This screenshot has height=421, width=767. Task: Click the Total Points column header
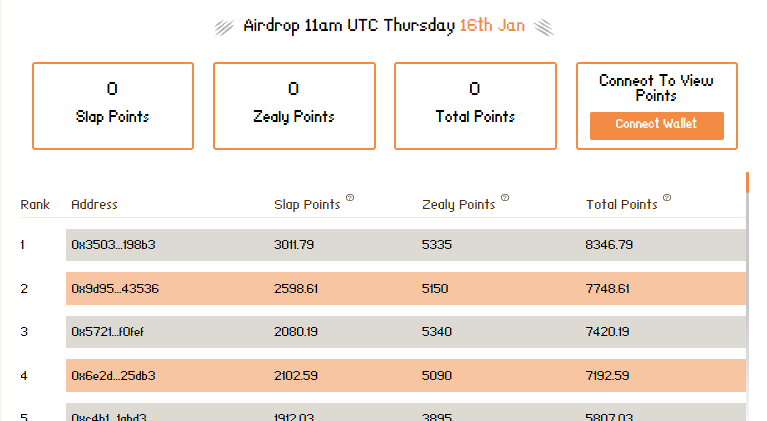622,204
